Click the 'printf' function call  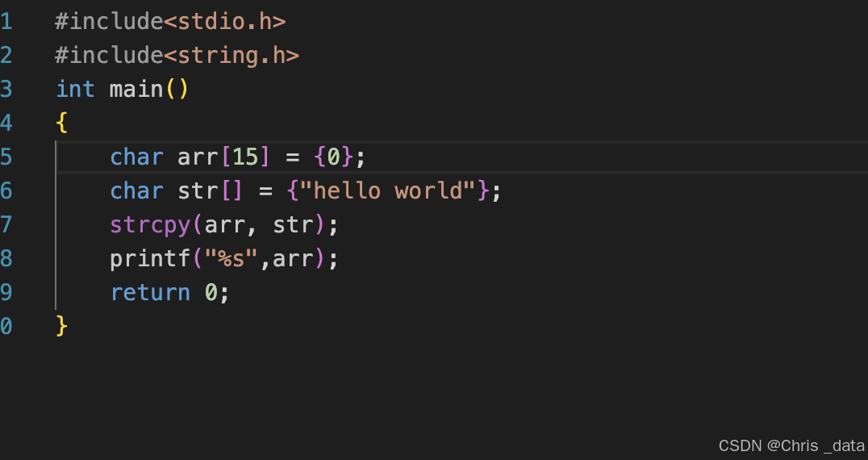(x=150, y=258)
